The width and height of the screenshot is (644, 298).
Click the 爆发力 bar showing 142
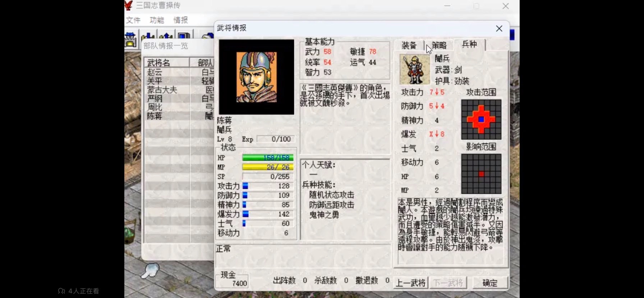[268, 214]
